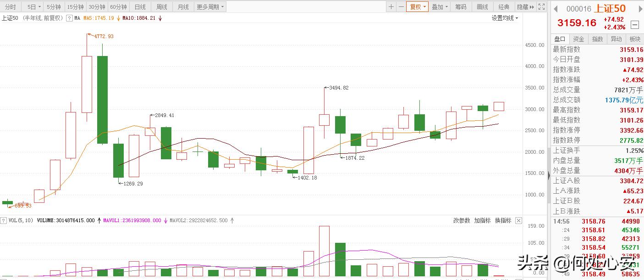Go to previous stock with left arrow
The height and width of the screenshot is (280, 644).
tap(556, 9)
